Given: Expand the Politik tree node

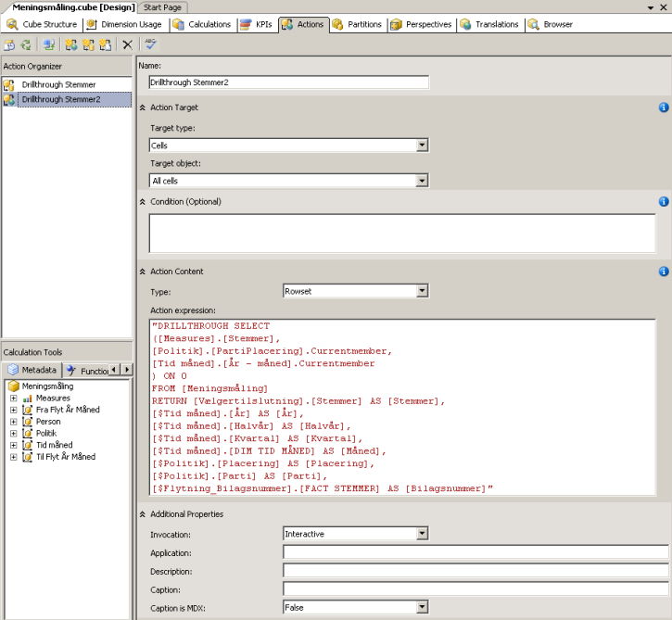Looking at the screenshot, I should [x=14, y=433].
